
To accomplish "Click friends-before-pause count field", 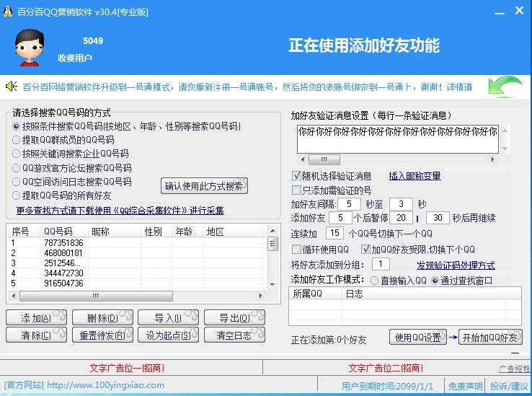I will (340, 218).
